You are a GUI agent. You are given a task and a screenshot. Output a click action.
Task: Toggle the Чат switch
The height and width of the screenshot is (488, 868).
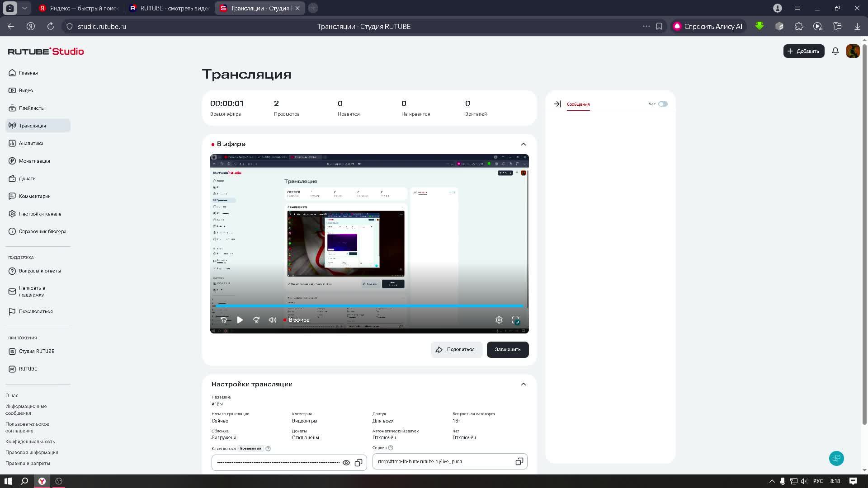[663, 104]
